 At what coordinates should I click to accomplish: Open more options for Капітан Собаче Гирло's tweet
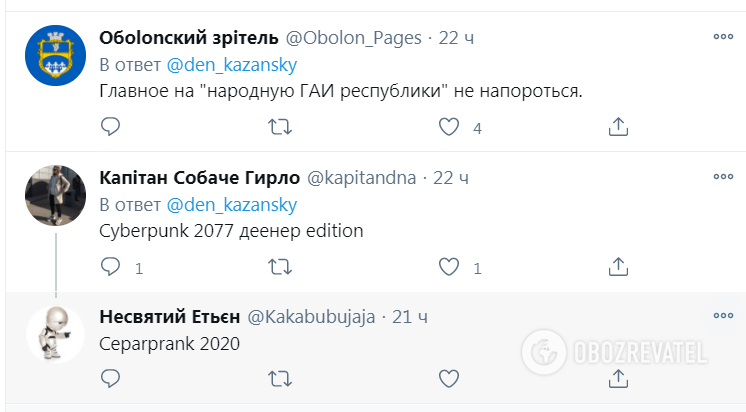tap(722, 177)
